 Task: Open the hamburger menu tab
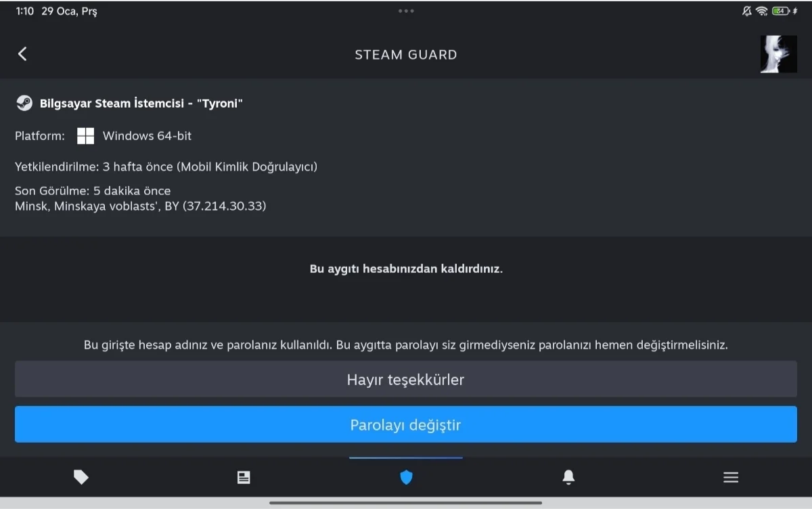click(731, 478)
